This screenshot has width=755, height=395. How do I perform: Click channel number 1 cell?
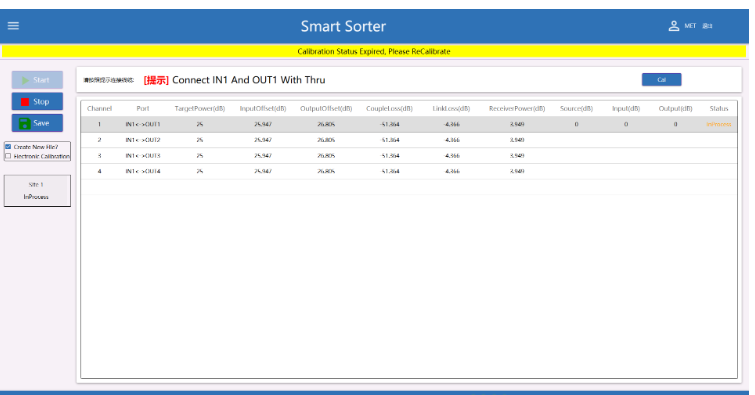pos(99,124)
